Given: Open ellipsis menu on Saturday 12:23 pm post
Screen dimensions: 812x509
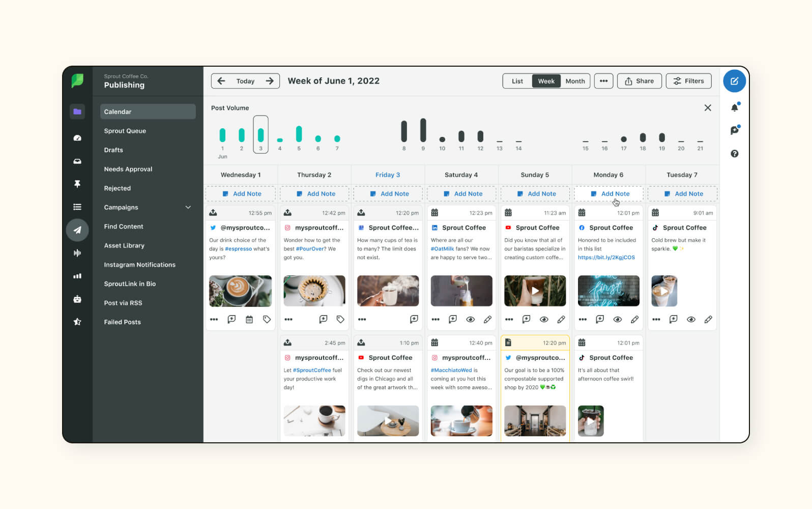Looking at the screenshot, I should coord(436,319).
